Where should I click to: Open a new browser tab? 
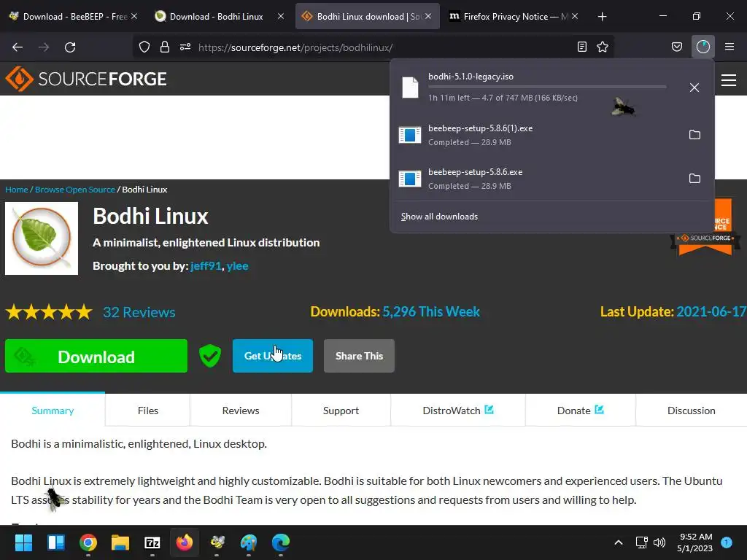[602, 17]
